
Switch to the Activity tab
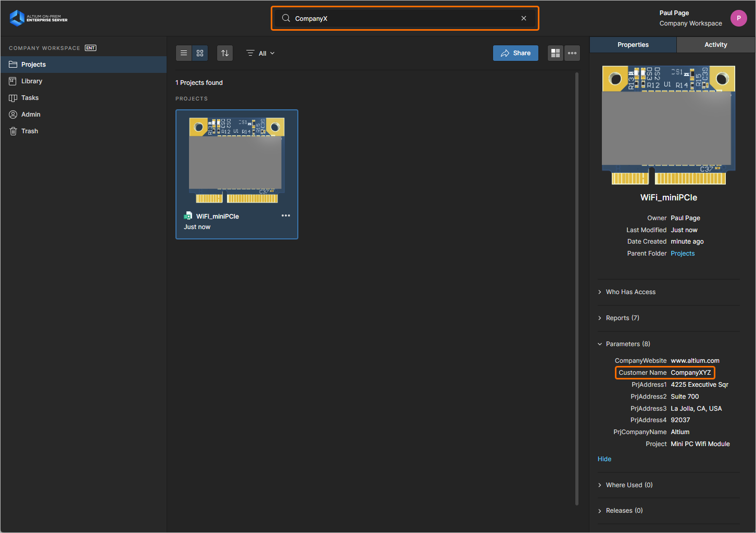(x=715, y=45)
